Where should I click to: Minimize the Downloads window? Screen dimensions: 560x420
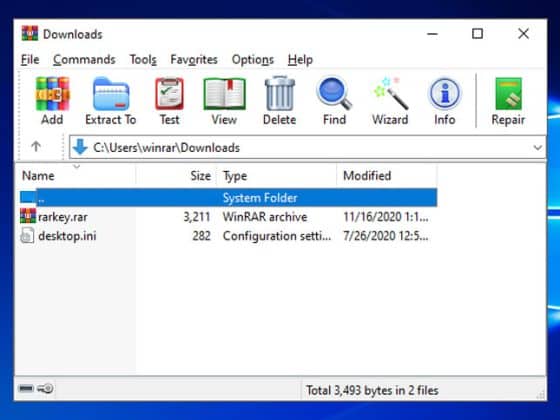coord(432,34)
